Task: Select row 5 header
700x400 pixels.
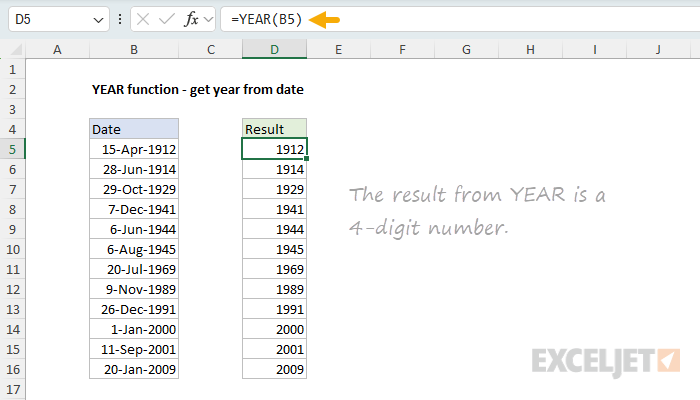Action: pos(12,150)
